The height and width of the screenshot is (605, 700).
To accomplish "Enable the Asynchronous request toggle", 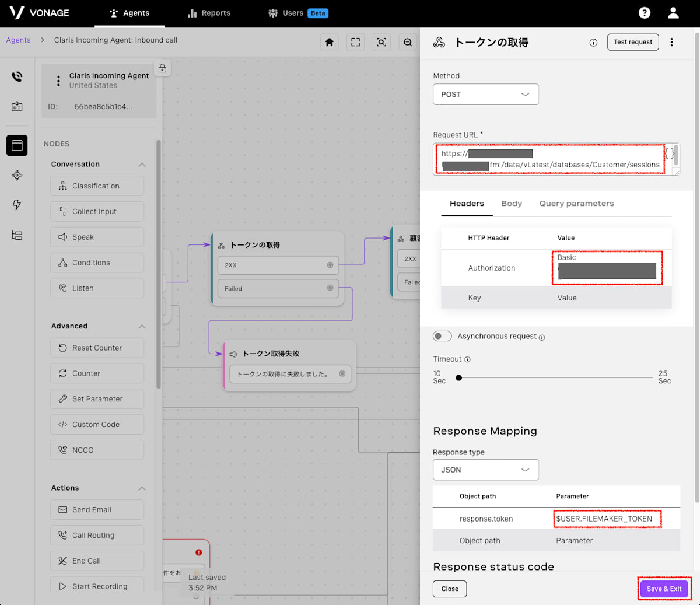I will click(442, 336).
